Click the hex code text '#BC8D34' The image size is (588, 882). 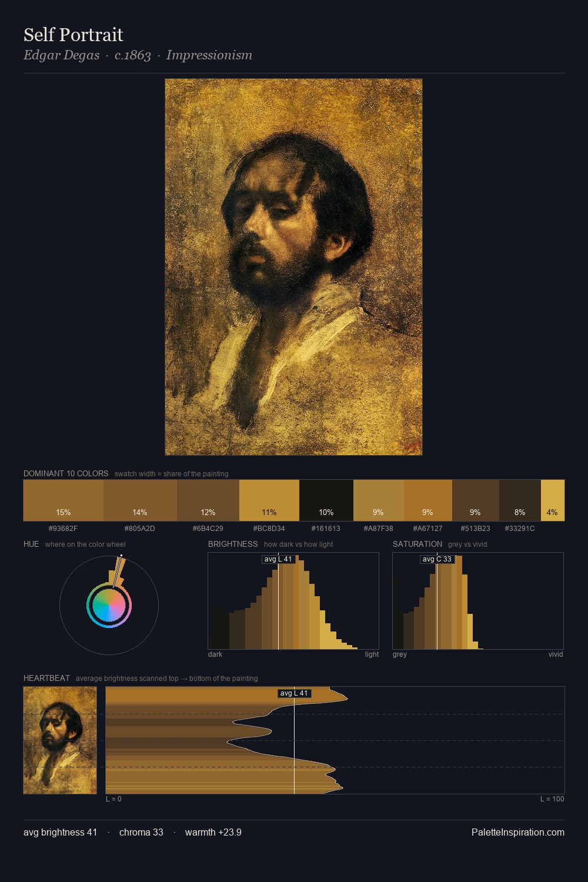pos(269,529)
